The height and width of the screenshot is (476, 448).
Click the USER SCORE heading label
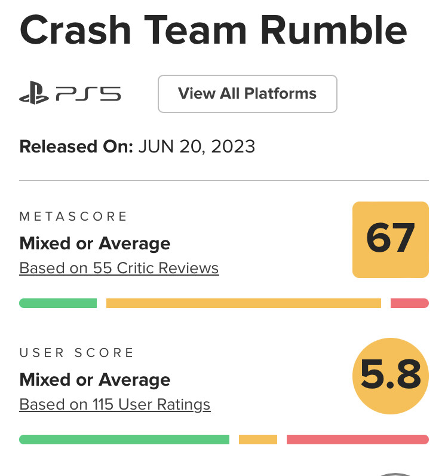coord(76,353)
